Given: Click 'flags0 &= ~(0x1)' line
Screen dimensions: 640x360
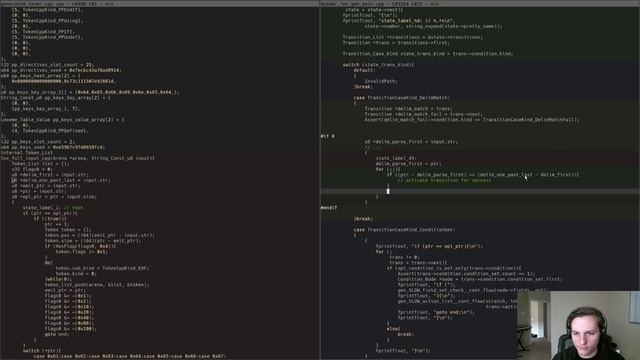Looking at the screenshot, I should click(x=68, y=296).
